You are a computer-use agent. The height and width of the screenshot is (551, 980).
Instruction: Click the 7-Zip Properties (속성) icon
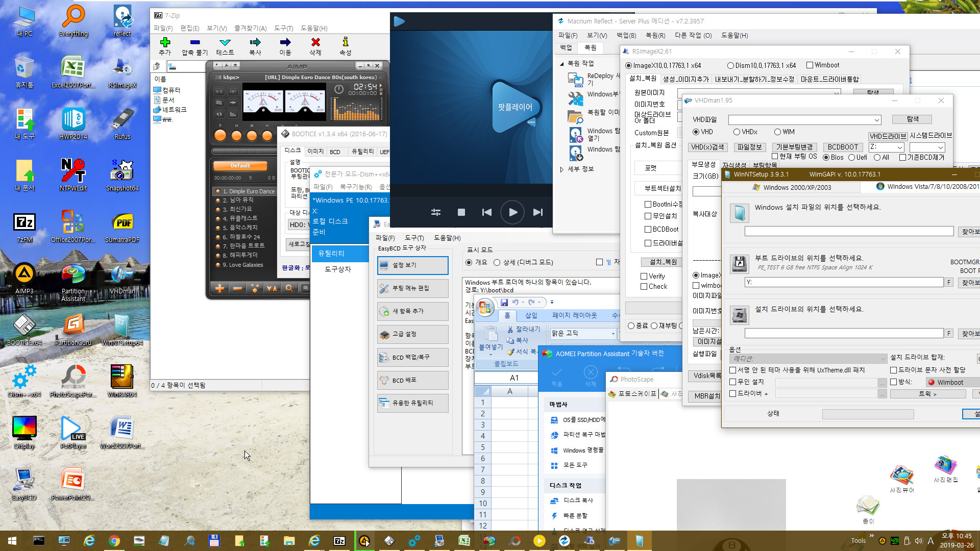coord(346,42)
